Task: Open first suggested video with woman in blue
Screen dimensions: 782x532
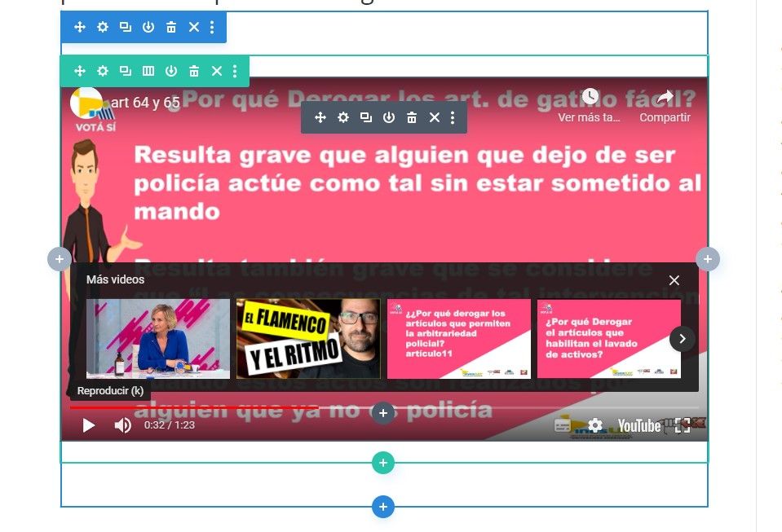Action: (x=158, y=339)
